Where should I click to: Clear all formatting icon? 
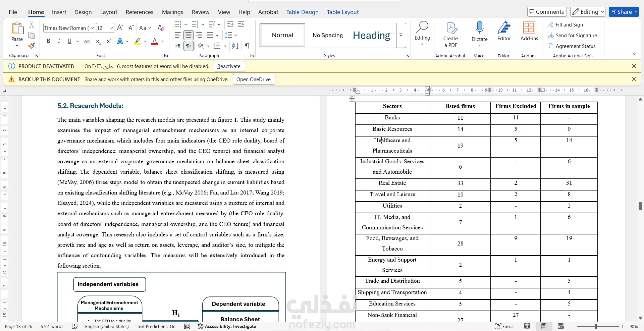[161, 28]
